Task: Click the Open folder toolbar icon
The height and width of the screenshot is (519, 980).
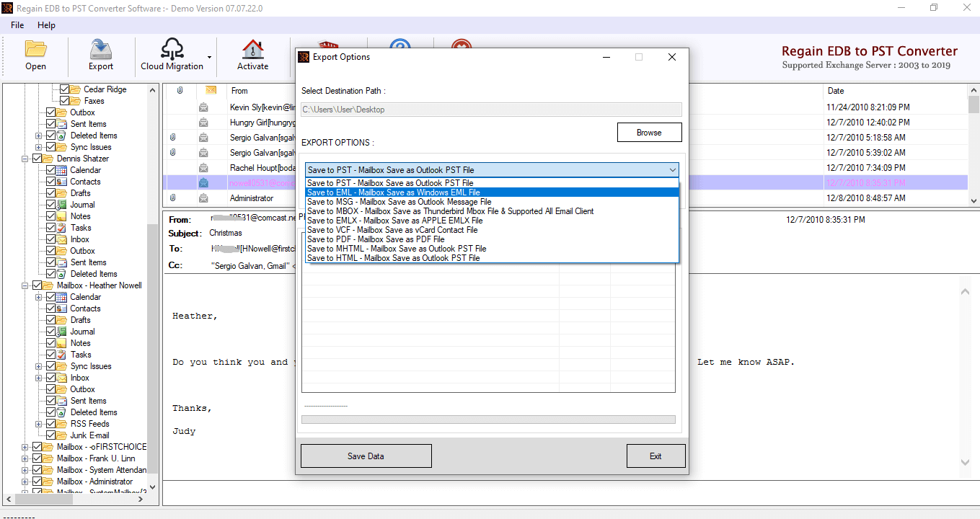Action: [x=35, y=48]
